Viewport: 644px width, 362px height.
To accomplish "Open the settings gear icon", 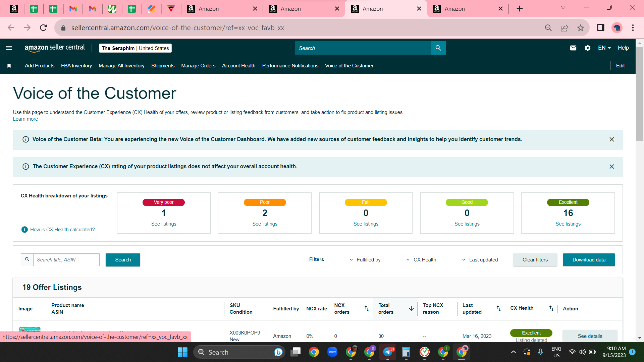I will [588, 48].
